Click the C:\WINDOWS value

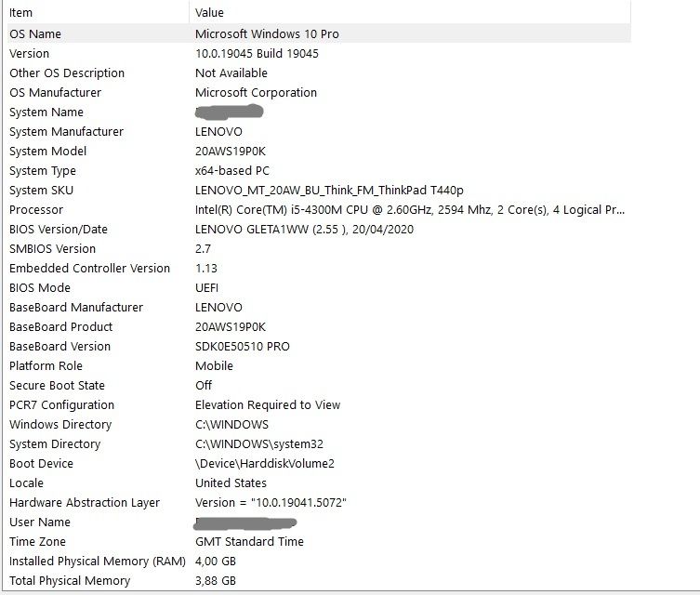231,425
